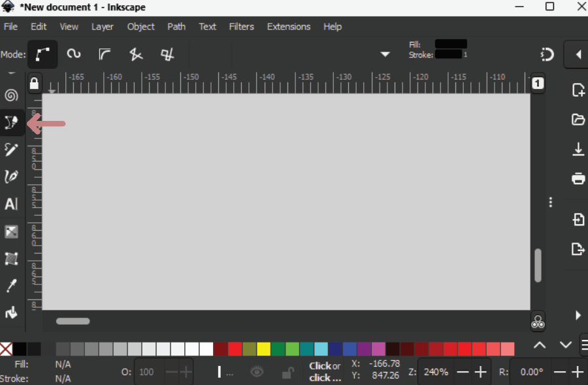Image resolution: width=588 pixels, height=385 pixels.
Task: Click the zoom in plus button
Action: click(x=481, y=372)
